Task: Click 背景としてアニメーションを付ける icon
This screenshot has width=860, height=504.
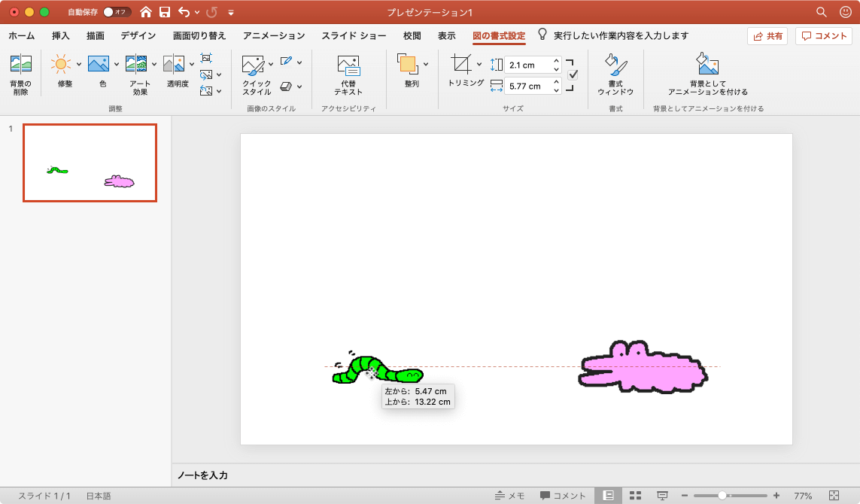Action: (x=707, y=65)
